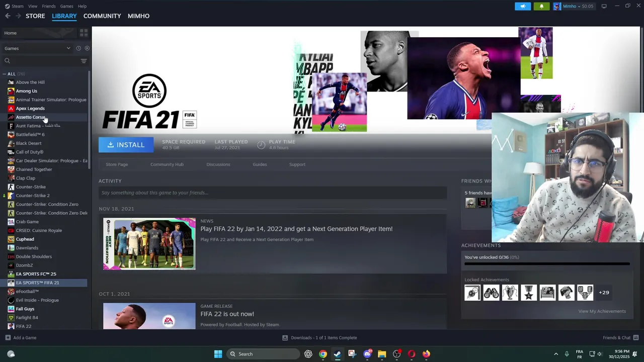
Task: Open the Friends menu
Action: 49,6
